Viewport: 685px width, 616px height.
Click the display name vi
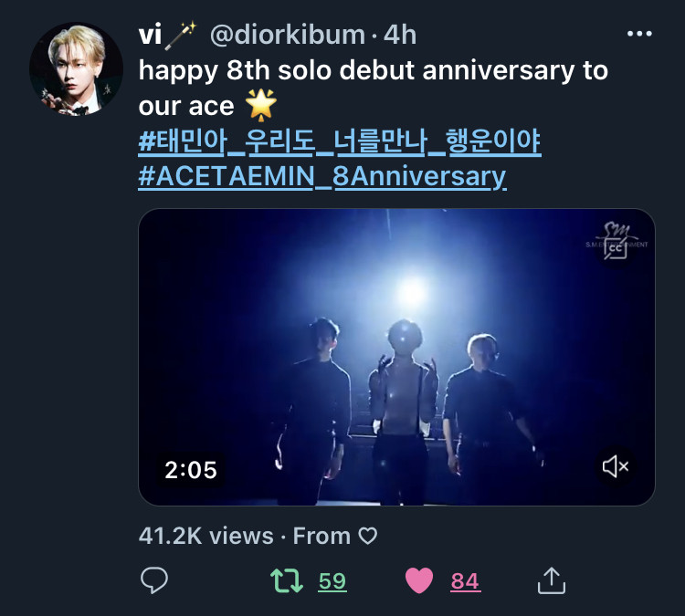(x=151, y=35)
